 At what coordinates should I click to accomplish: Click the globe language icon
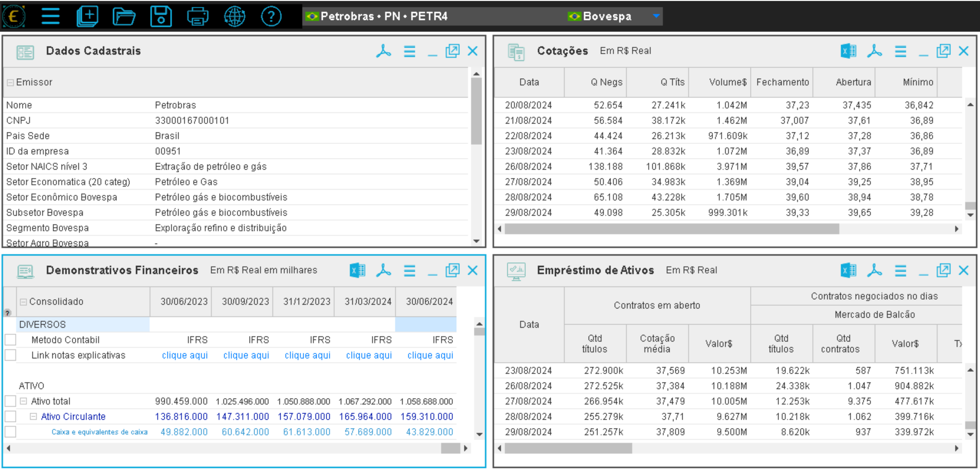pyautogui.click(x=234, y=16)
